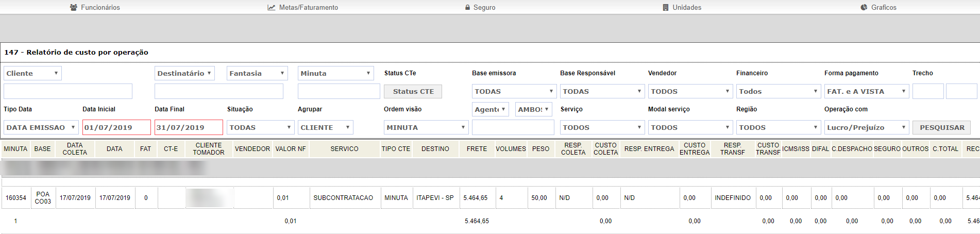
Task: Click the Data Final date field
Action: (x=189, y=127)
